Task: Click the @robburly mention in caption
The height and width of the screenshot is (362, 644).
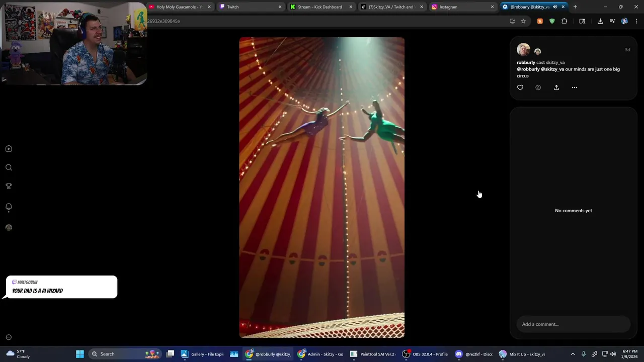Action: pos(528,69)
